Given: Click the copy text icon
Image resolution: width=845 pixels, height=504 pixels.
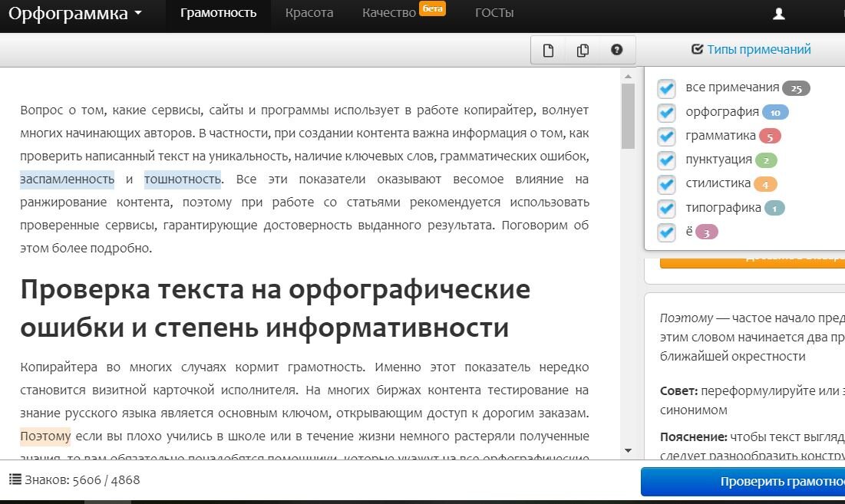Looking at the screenshot, I should coord(583,51).
